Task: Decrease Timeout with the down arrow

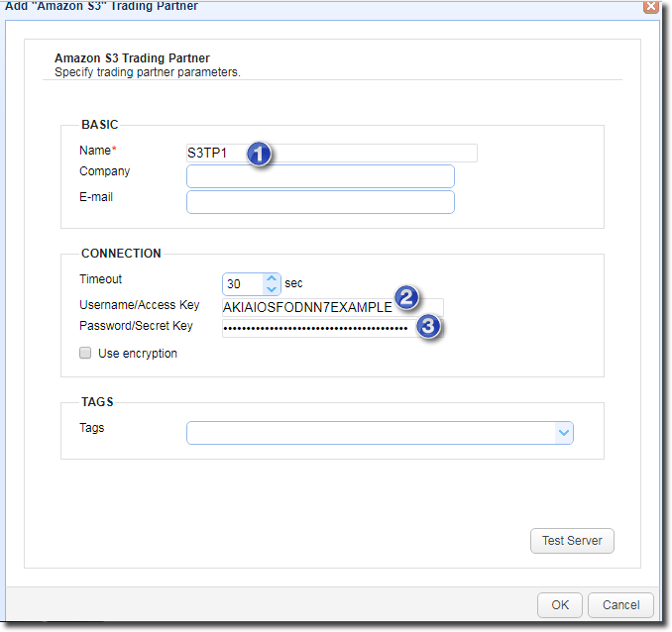Action: [x=272, y=289]
